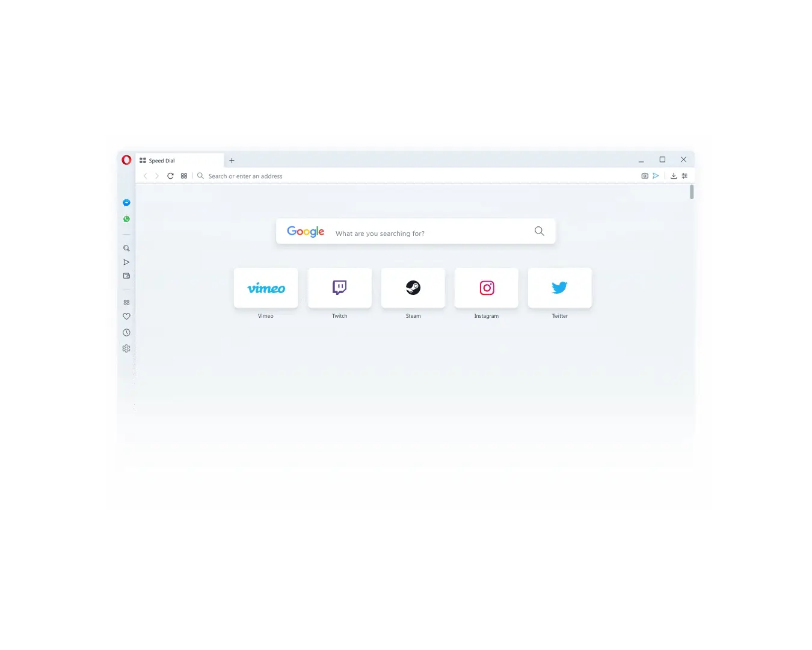The width and height of the screenshot is (812, 650).
Task: Reload the current page
Action: pos(170,176)
